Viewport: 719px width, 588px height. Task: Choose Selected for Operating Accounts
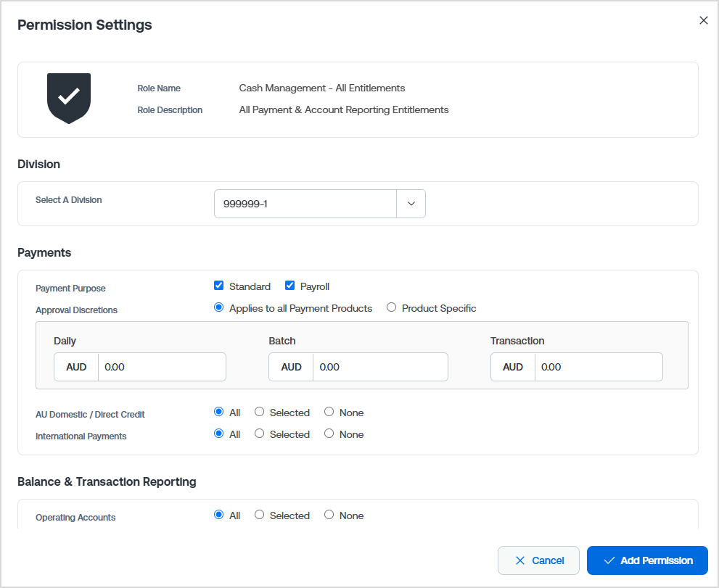(259, 515)
